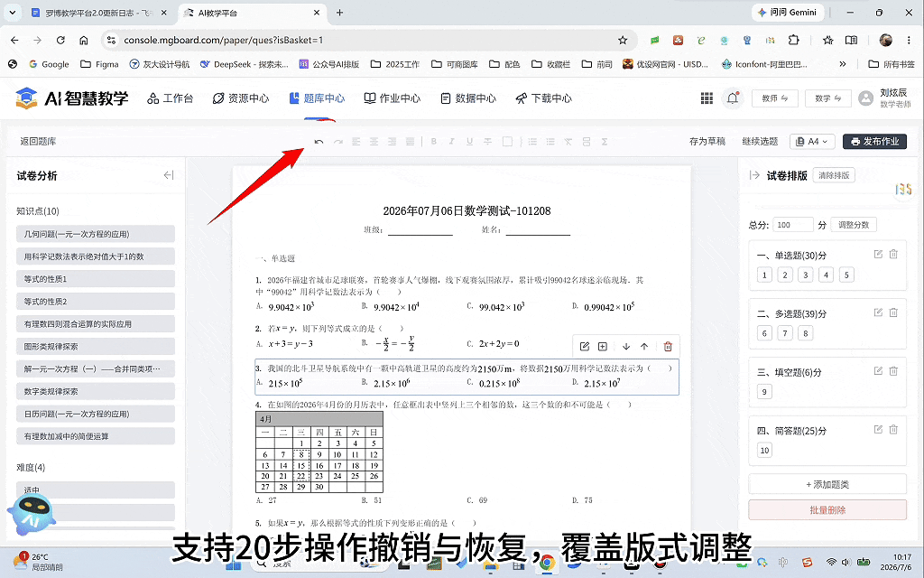The image size is (924, 578).
Task: Delete the 单选题 section
Action: click(x=893, y=254)
